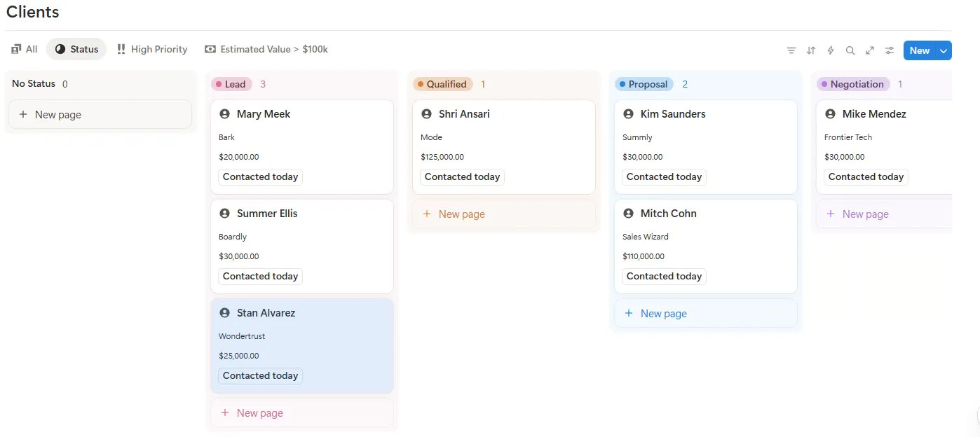Click the $110,000.00 value on Mitch Cohn card
The image size is (980, 437).
(x=644, y=256)
